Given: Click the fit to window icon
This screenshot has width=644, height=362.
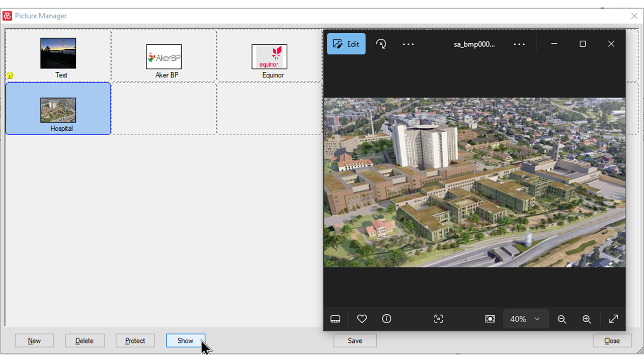Looking at the screenshot, I should click(490, 319).
